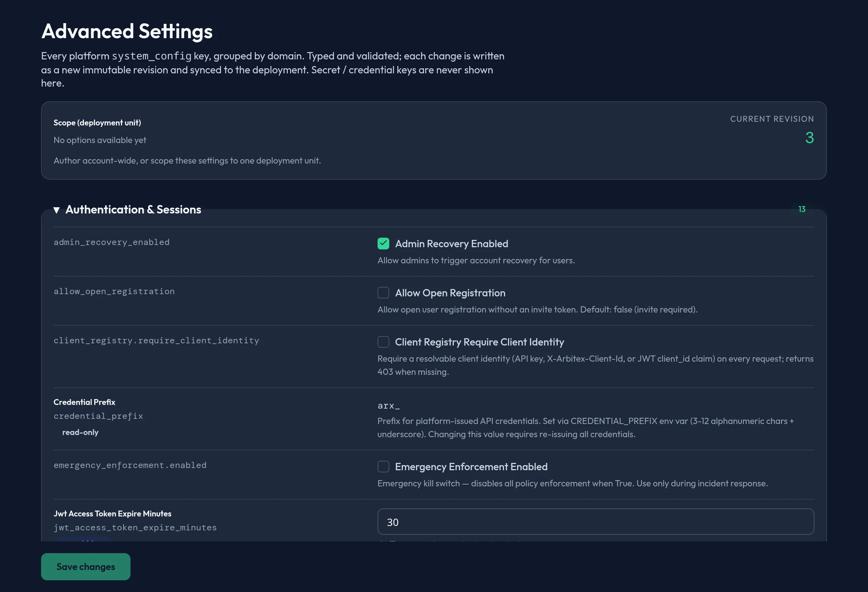
Task: Click the current revision number 3
Action: (x=809, y=138)
